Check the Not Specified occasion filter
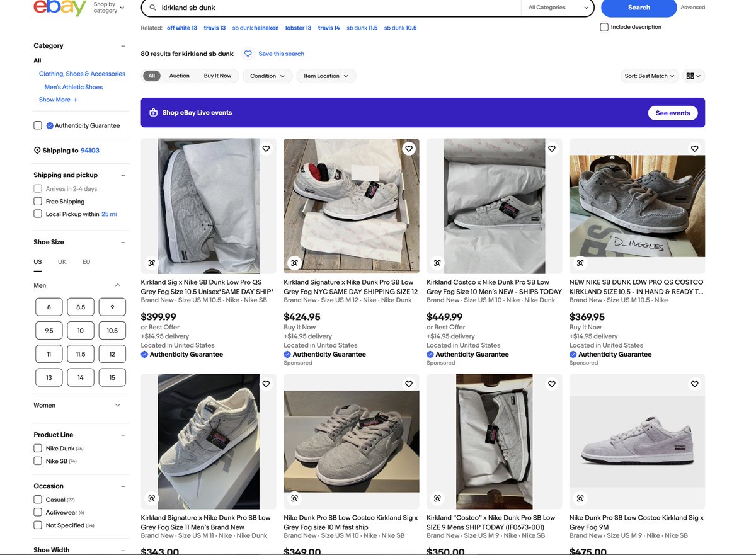Screen dimensions: 756x555 [38, 525]
